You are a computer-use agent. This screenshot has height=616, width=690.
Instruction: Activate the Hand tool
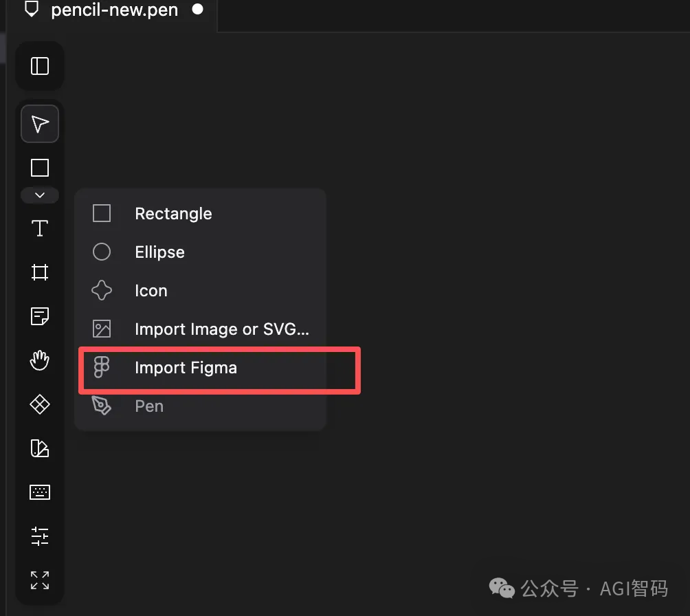(x=39, y=360)
